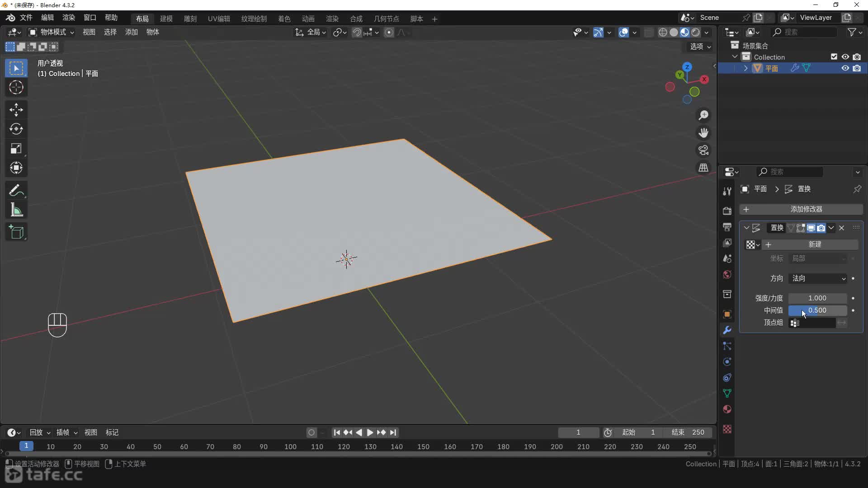
Task: Open Particles properties tab
Action: coord(727,346)
